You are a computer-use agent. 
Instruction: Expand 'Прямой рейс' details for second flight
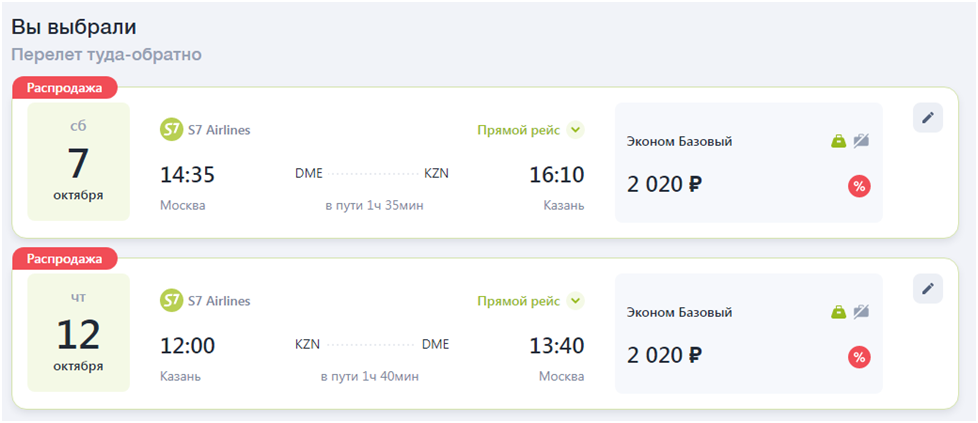(518, 300)
